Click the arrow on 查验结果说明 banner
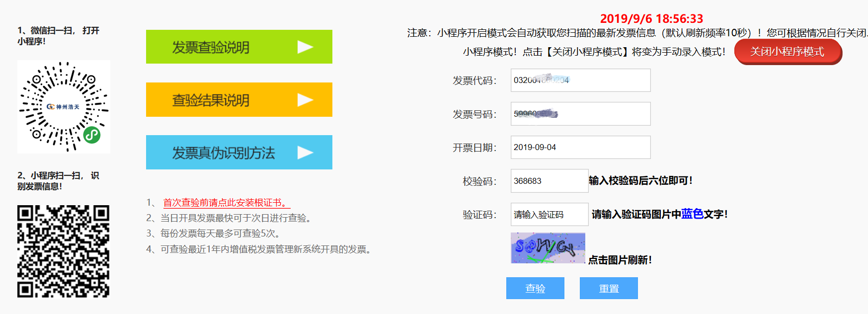868x314 pixels. pyautogui.click(x=305, y=100)
